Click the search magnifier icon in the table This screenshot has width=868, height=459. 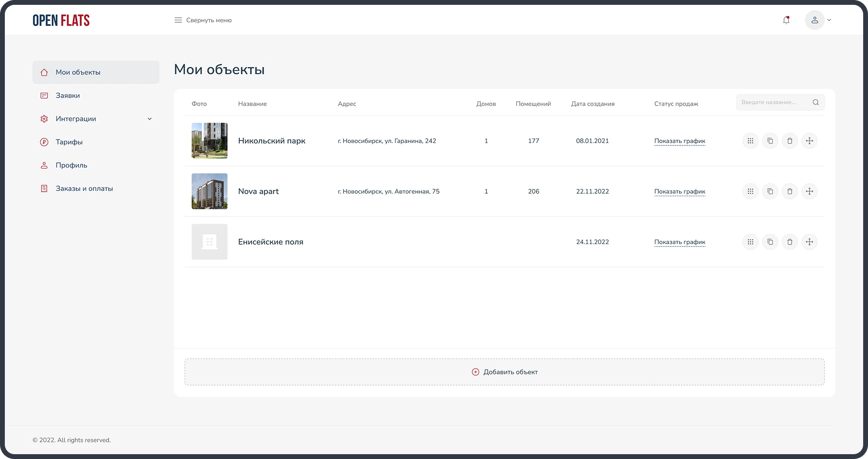click(x=815, y=102)
